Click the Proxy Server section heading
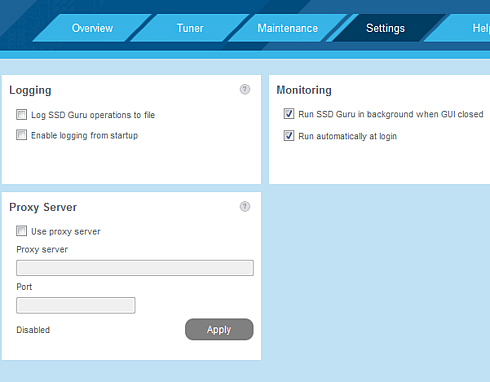The width and height of the screenshot is (490, 382). (x=43, y=207)
